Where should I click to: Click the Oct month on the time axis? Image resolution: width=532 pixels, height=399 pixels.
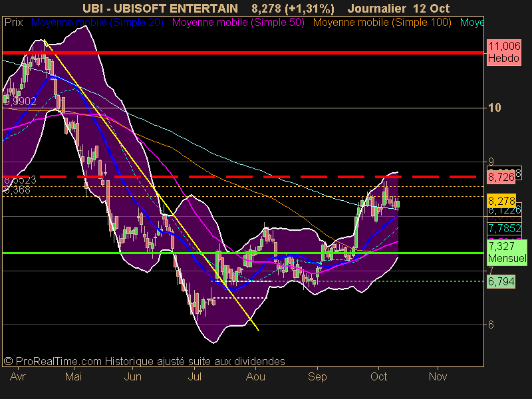(378, 376)
